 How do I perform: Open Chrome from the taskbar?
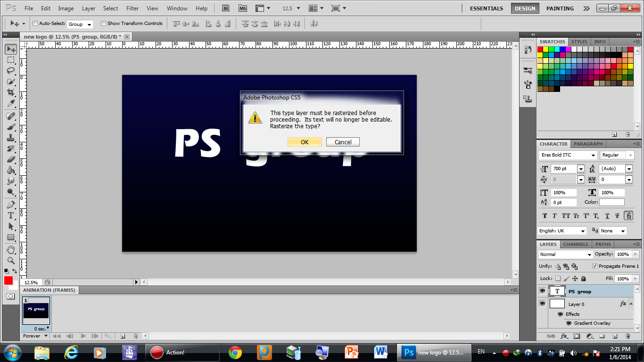click(x=235, y=352)
